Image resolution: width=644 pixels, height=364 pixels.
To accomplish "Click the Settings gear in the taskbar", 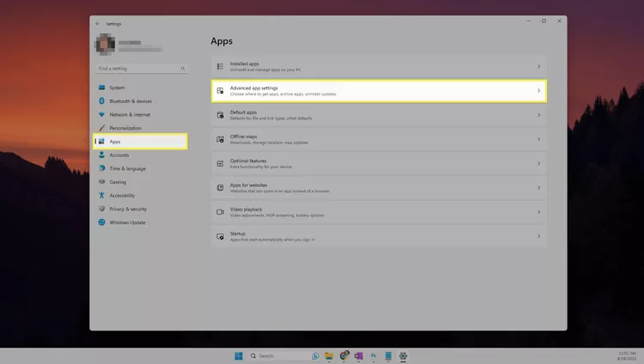I will click(403, 355).
